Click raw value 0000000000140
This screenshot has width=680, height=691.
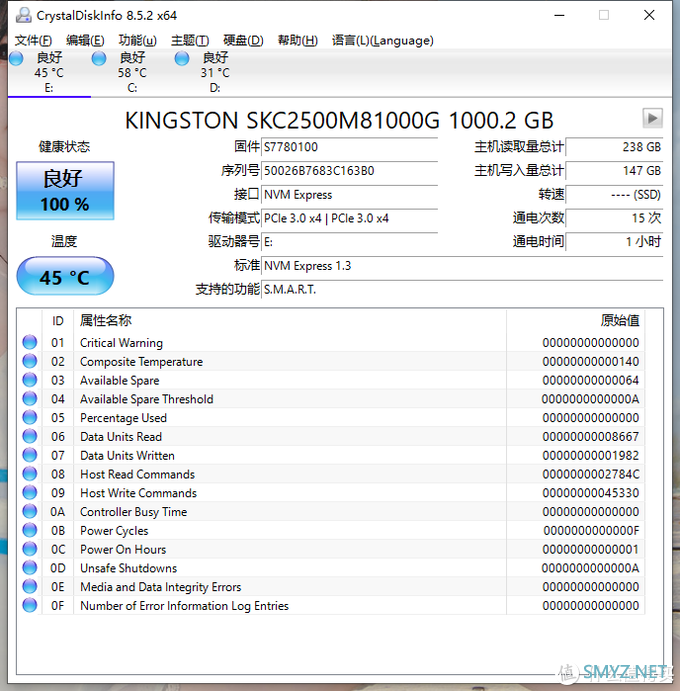click(x=591, y=362)
